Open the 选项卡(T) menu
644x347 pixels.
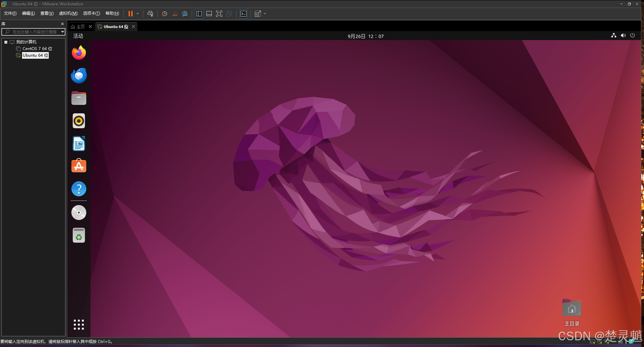[x=92, y=13]
